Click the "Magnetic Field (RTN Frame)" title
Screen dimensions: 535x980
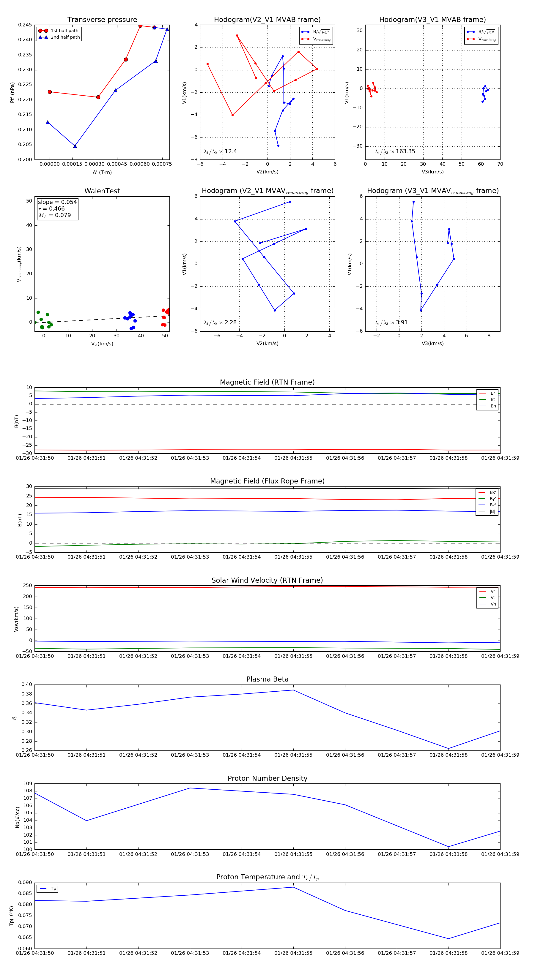(267, 382)
